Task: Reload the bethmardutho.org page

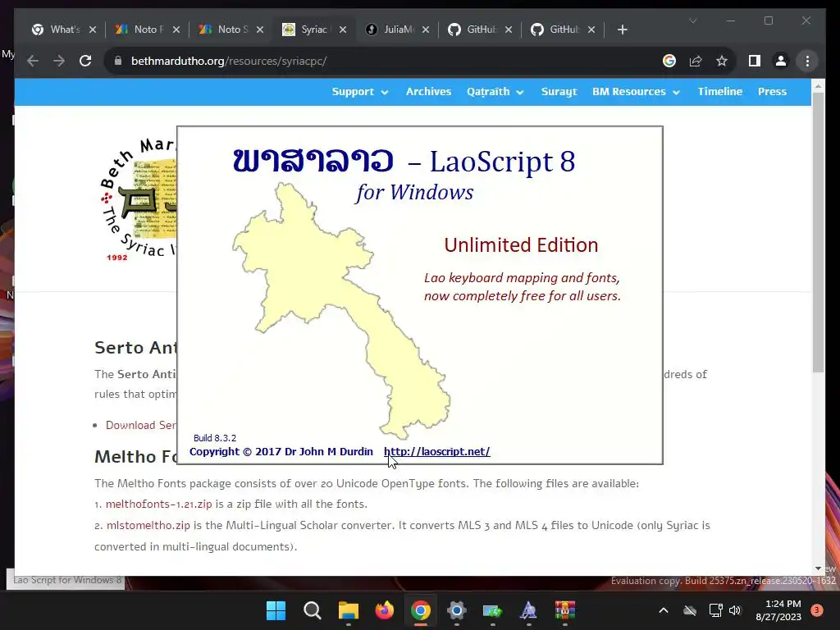Action: (85, 61)
